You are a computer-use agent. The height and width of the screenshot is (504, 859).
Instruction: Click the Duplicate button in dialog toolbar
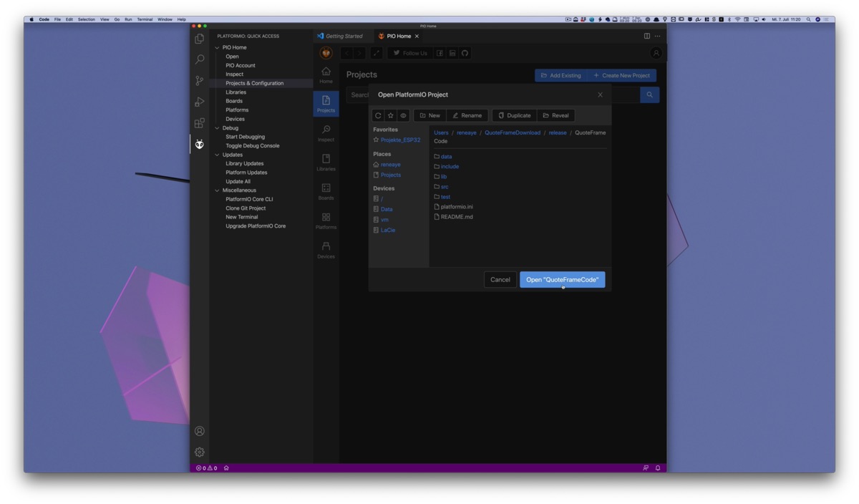[515, 115]
